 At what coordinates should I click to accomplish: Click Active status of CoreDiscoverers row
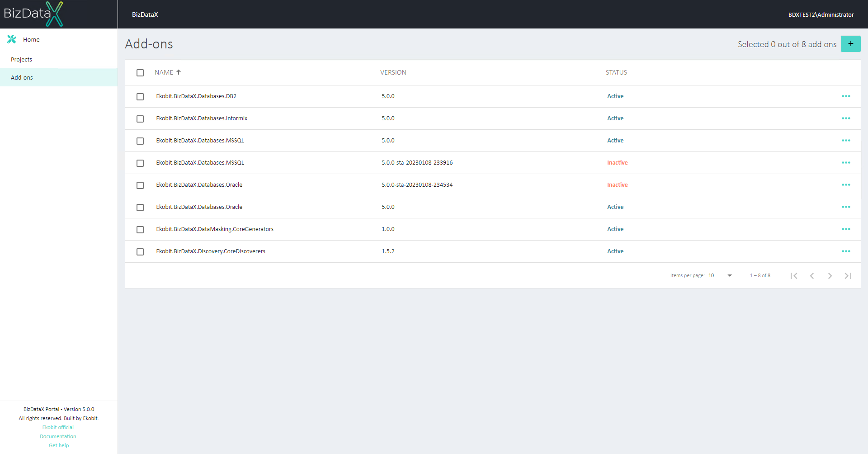click(x=615, y=251)
